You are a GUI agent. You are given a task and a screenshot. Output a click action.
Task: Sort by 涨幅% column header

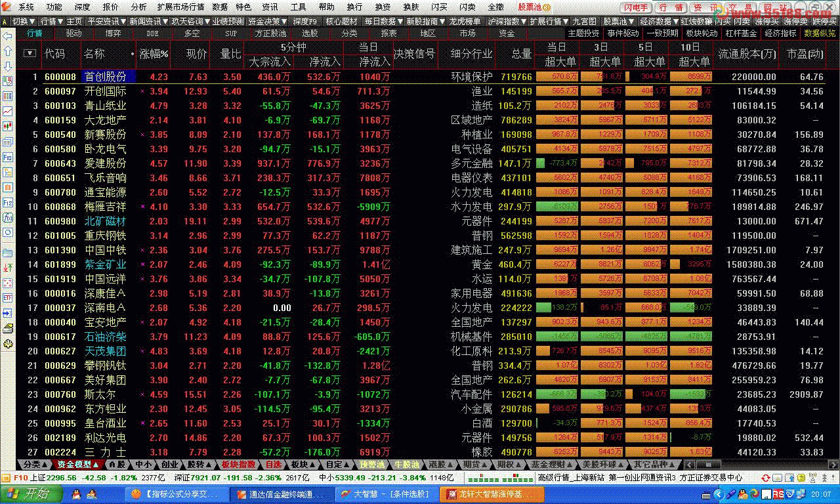tap(154, 54)
